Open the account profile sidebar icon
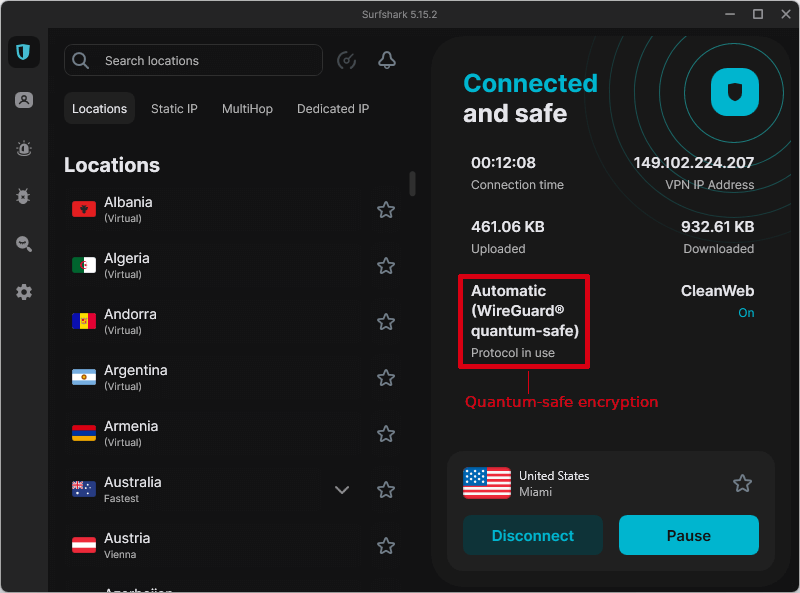Image resolution: width=800 pixels, height=593 pixels. (23, 100)
